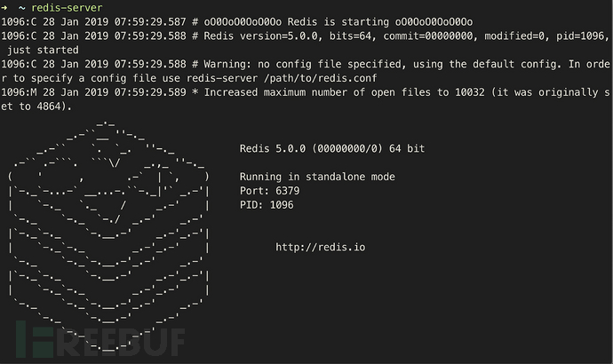Click the FREEBUF watermark logo

(x=100, y=339)
